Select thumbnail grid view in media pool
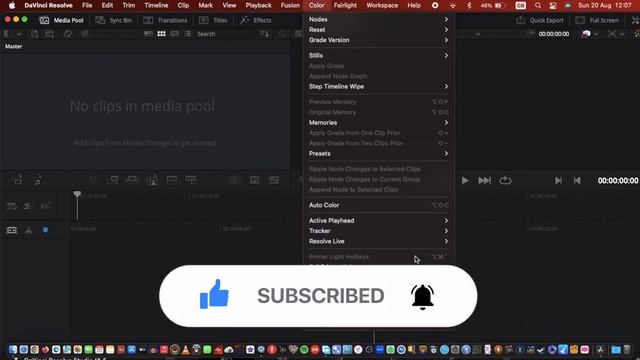 click(161, 34)
